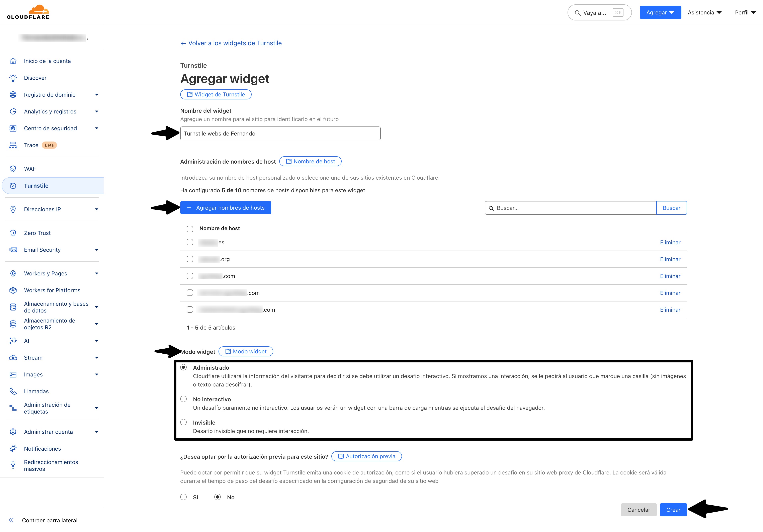
Task: Open the Asistencia dropdown menu
Action: (704, 13)
